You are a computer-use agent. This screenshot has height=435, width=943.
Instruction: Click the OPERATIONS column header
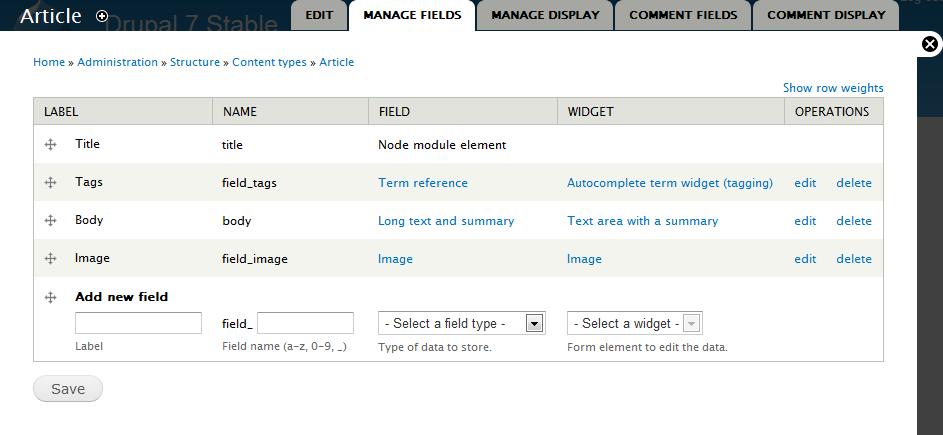(832, 111)
